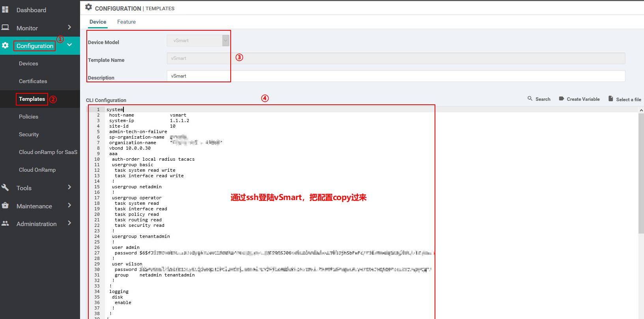Open the Monitor menu item

27,28
